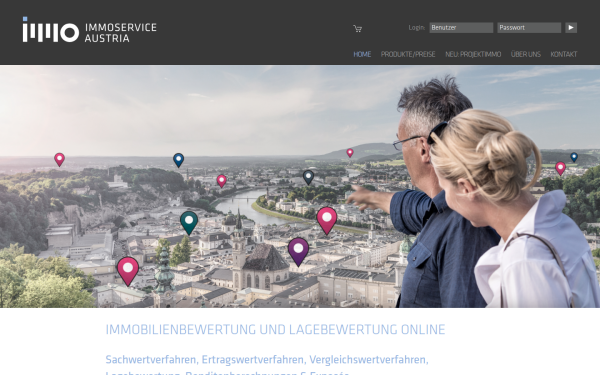
Task: Open the NEU: PROJEKTIMMO menu item
Action: click(473, 54)
